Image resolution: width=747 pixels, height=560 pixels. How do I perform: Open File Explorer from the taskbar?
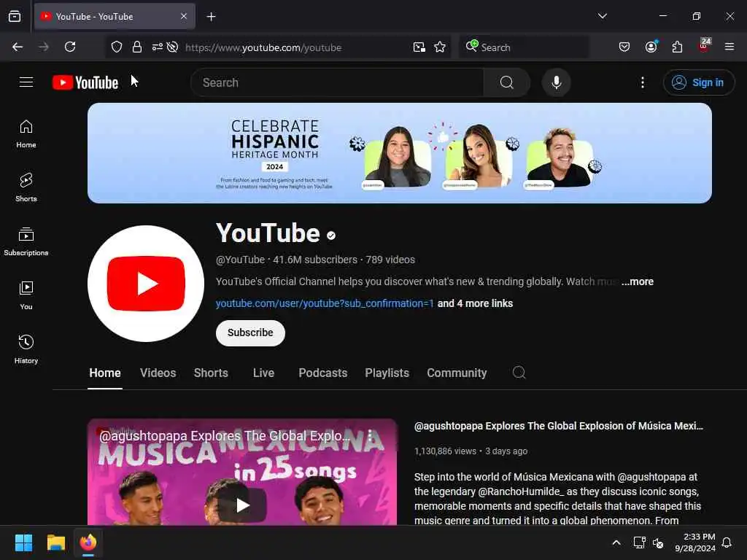pos(55,542)
